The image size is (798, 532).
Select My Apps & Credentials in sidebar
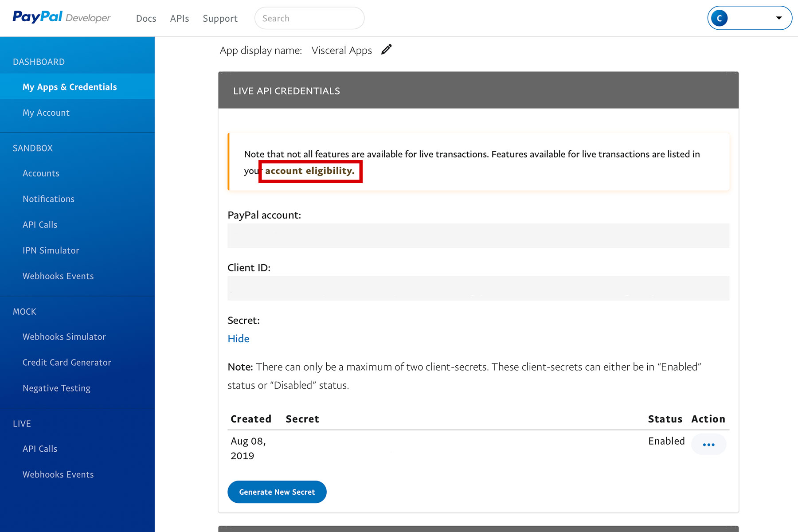(x=77, y=87)
